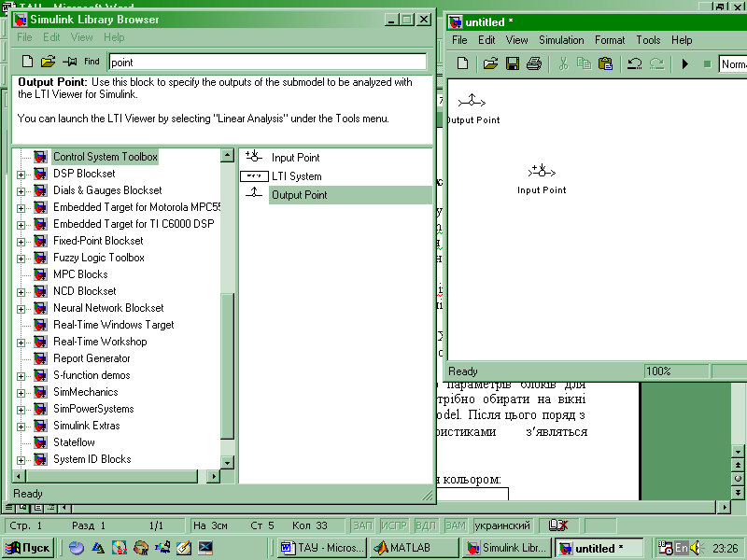Click library tree vertical scrollbar thumb

[x=227, y=366]
